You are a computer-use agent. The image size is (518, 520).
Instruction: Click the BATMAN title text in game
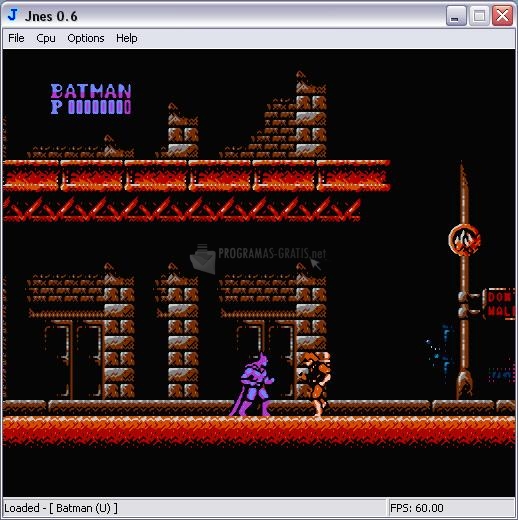pos(91,91)
